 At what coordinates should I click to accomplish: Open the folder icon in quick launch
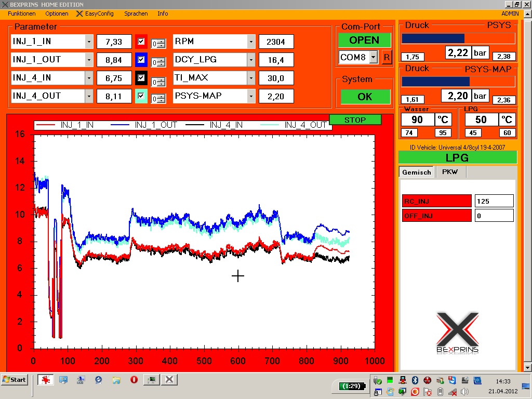[x=116, y=380]
